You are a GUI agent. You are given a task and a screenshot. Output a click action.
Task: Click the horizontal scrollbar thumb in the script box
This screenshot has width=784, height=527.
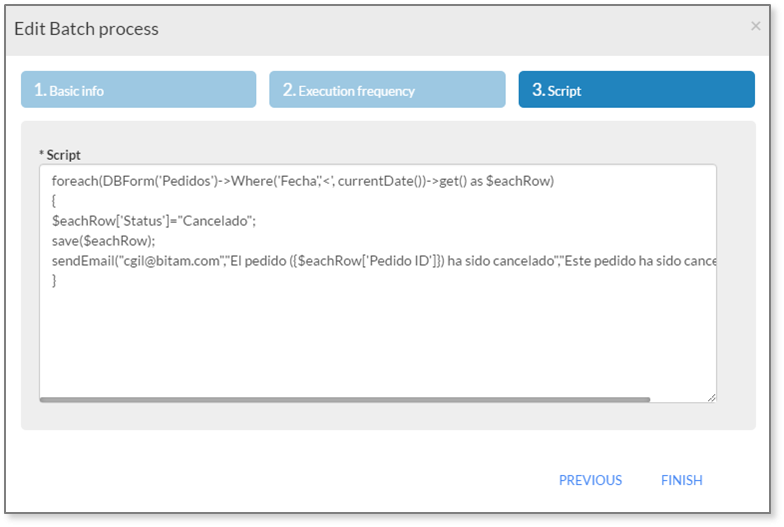[345, 400]
